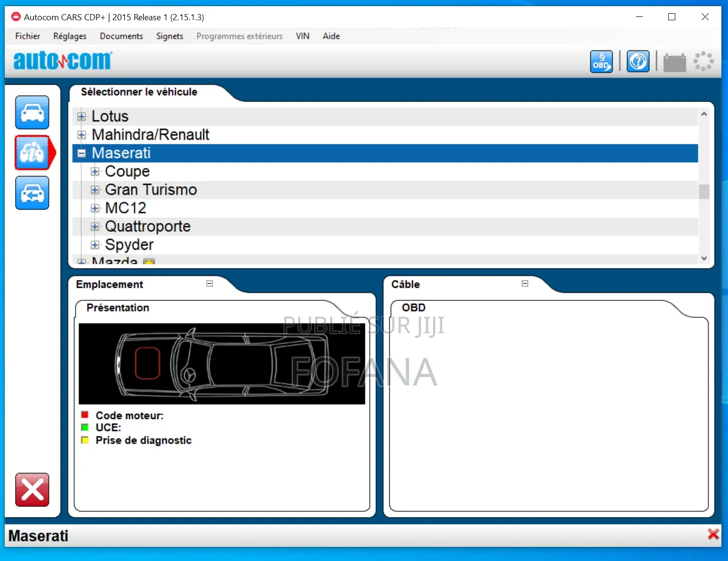Click the red Code moteur legend swatch

tap(85, 415)
